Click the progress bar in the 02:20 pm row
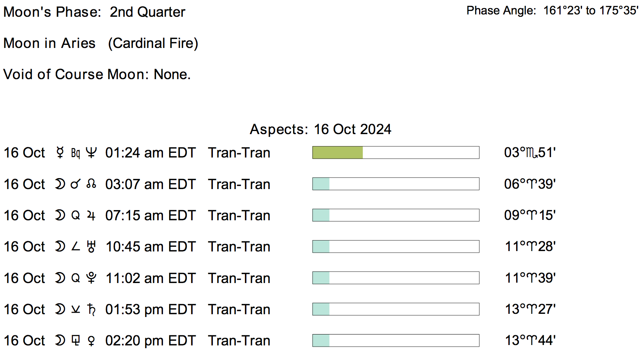Viewport: 644px width, 361px height. point(396,341)
